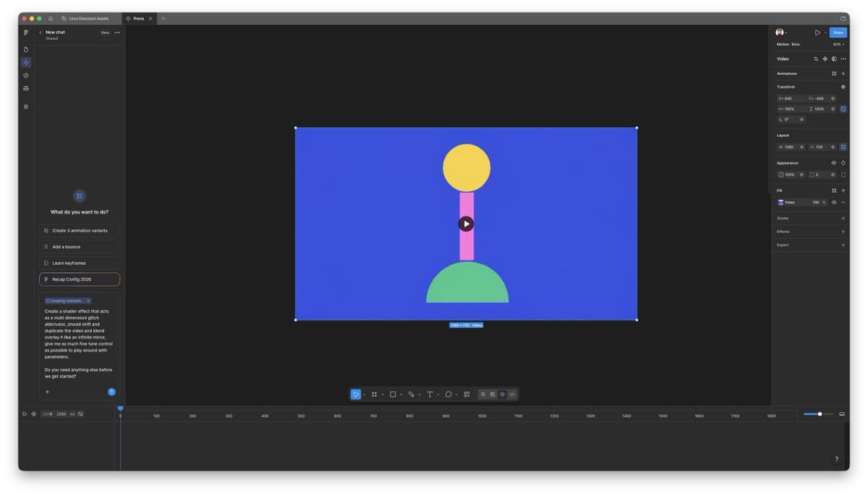The width and height of the screenshot is (868, 495).
Task: Click the Transform keyframe diamond icon
Action: point(843,87)
